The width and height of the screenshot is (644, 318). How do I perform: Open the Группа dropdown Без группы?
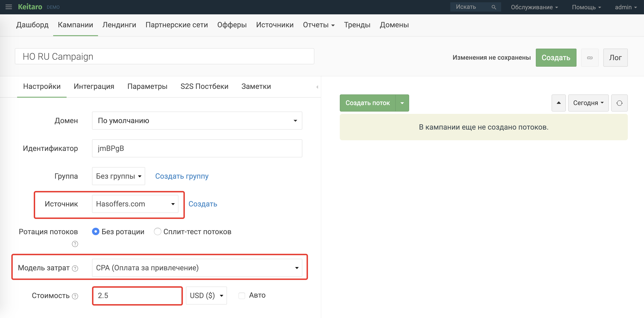(x=119, y=176)
